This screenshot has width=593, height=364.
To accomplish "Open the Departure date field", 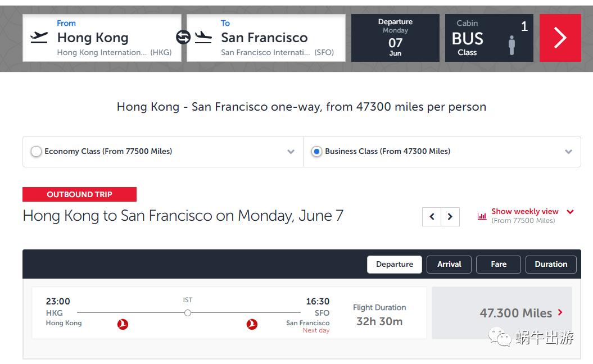I will [395, 38].
